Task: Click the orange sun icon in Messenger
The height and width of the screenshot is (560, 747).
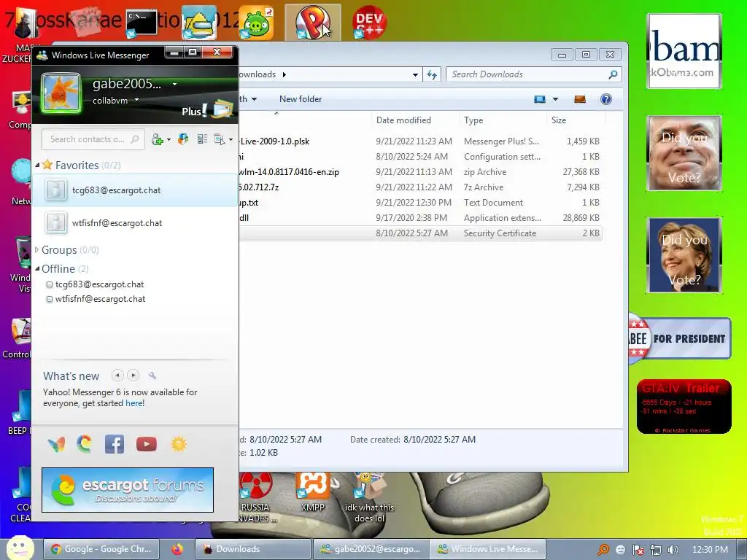Action: pyautogui.click(x=179, y=444)
